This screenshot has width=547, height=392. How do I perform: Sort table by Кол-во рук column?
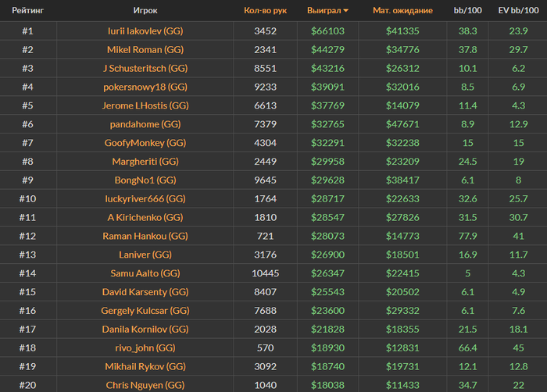[266, 11]
